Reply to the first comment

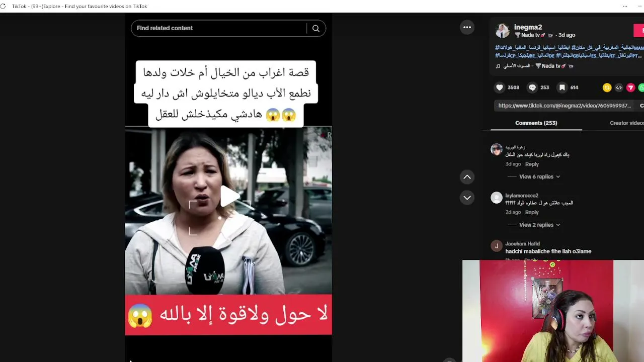[532, 164]
